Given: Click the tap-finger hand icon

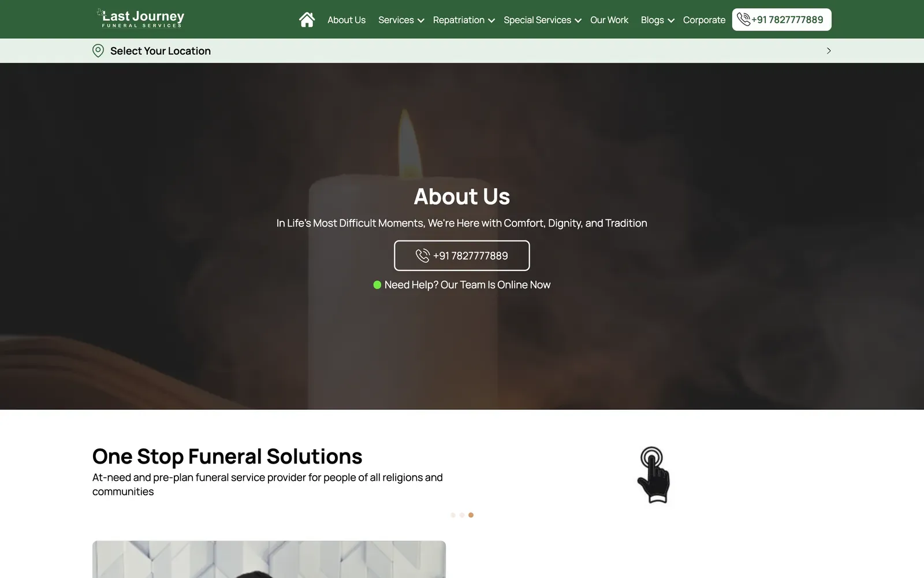Looking at the screenshot, I should (653, 475).
